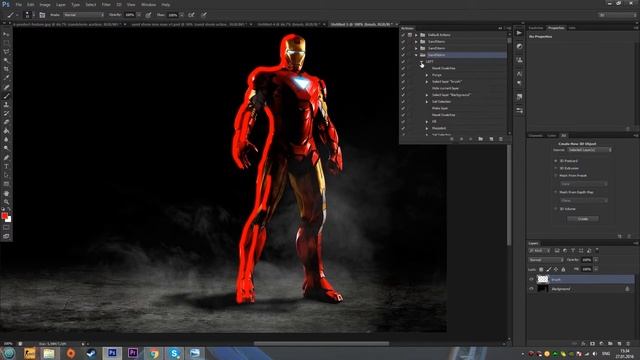640x360 pixels.
Task: Open the Window menu
Action: (x=149, y=4)
